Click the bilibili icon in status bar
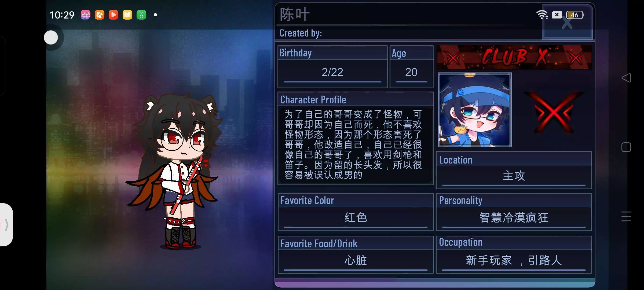 [x=86, y=15]
